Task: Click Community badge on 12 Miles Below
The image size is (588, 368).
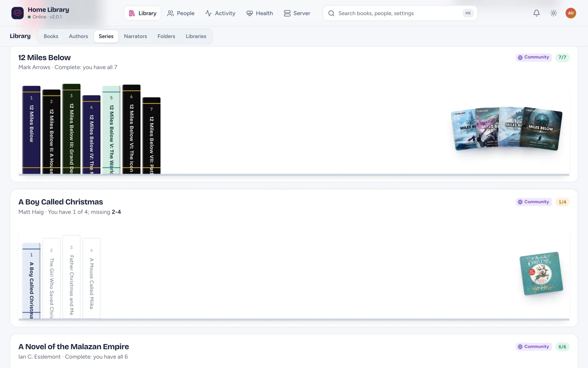Action: coord(534,57)
